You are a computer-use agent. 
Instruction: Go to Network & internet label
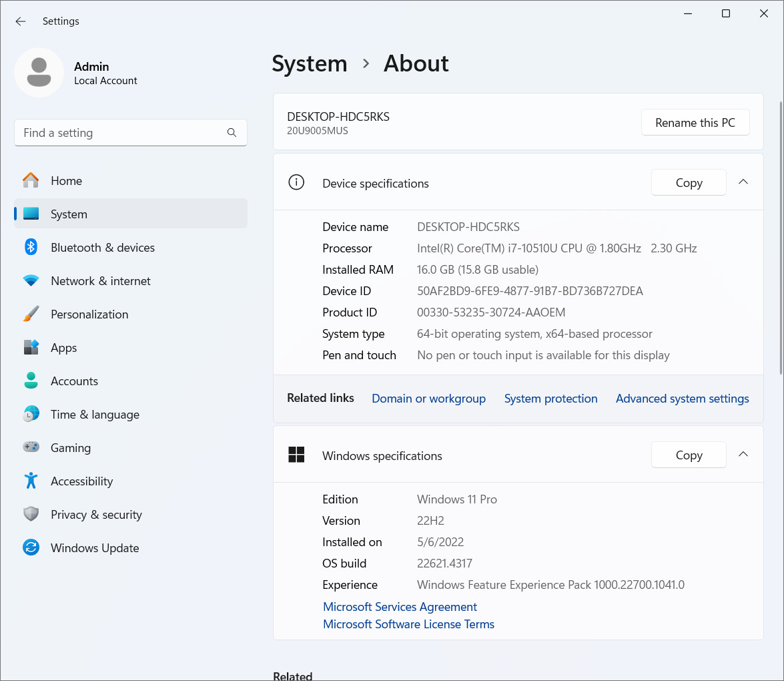tap(101, 280)
